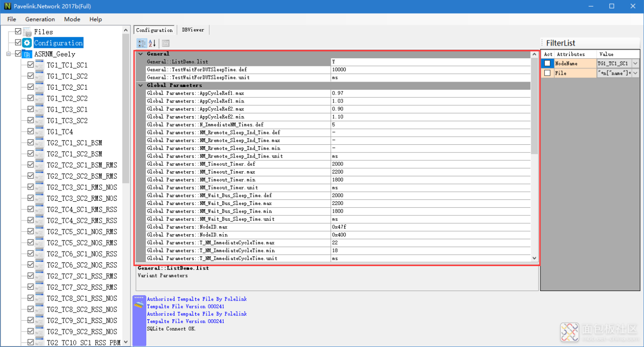Viewport: 644px width, 347px height.
Task: Enable the File filter Act checkbox
Action: 547,73
